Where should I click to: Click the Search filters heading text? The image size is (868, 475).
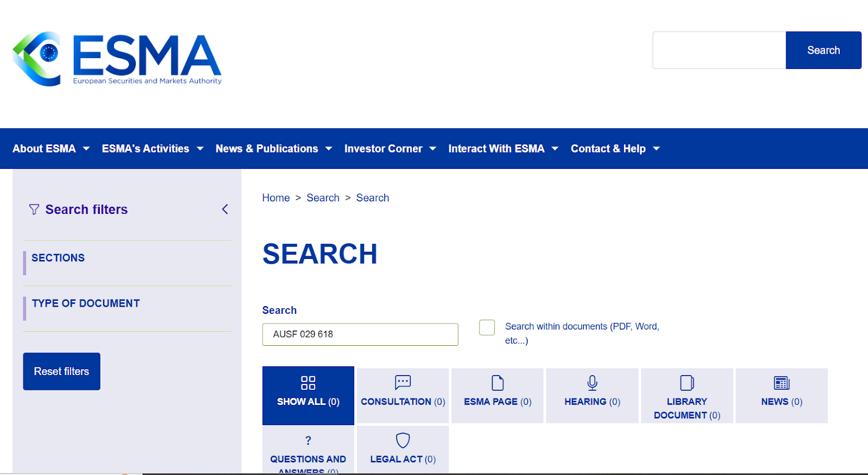click(87, 210)
